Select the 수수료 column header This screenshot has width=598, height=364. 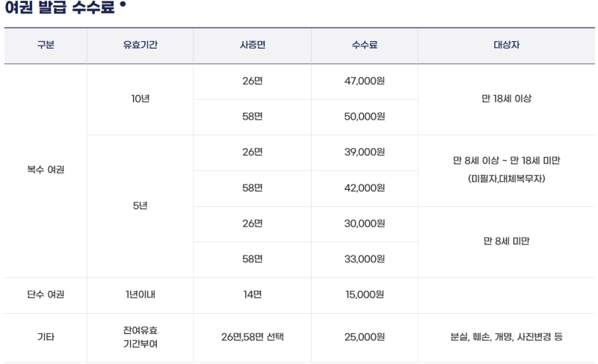(365, 45)
